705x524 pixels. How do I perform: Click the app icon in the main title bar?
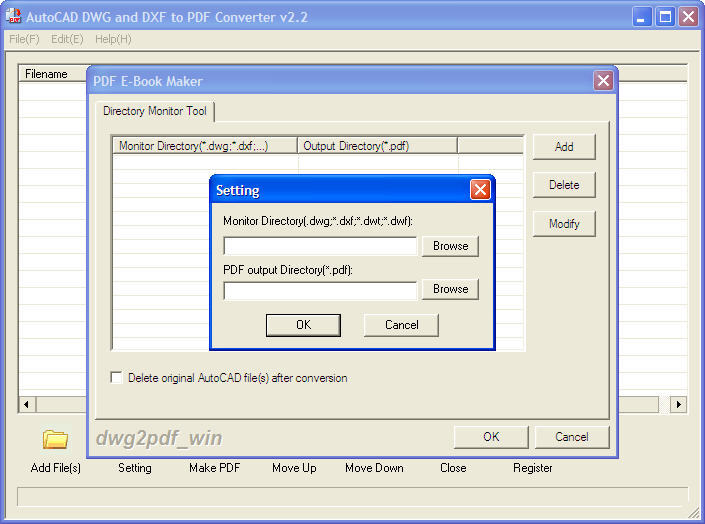pyautogui.click(x=13, y=16)
